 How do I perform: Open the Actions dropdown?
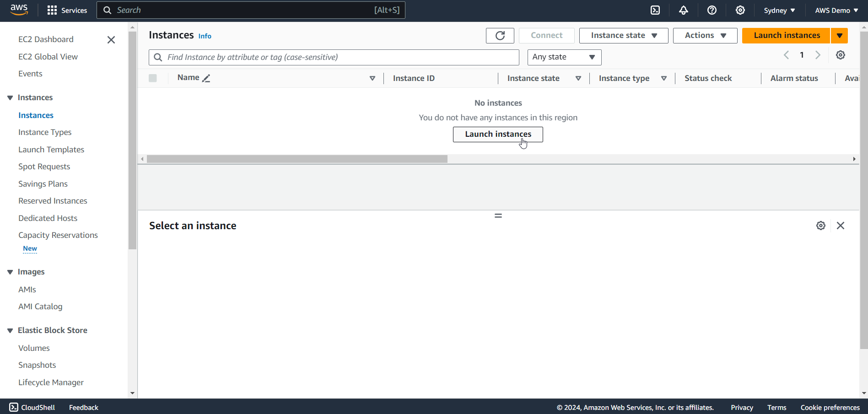pyautogui.click(x=705, y=36)
